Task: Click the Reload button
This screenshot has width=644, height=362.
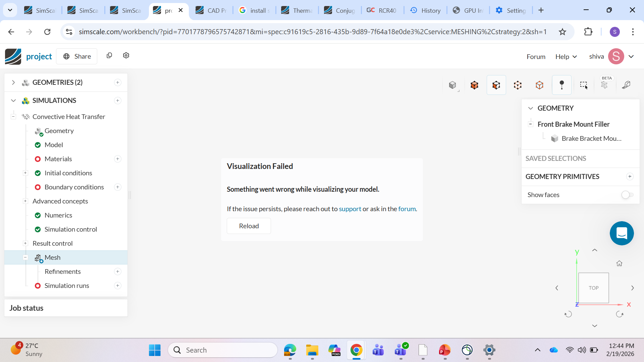Action: coord(249,226)
